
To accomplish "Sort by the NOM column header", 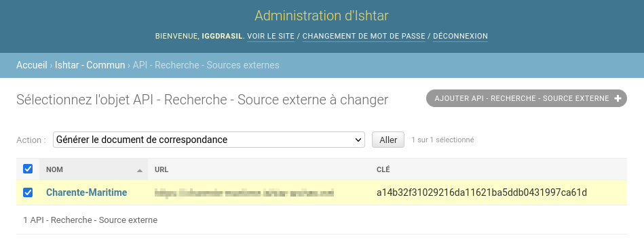I will tap(54, 169).
